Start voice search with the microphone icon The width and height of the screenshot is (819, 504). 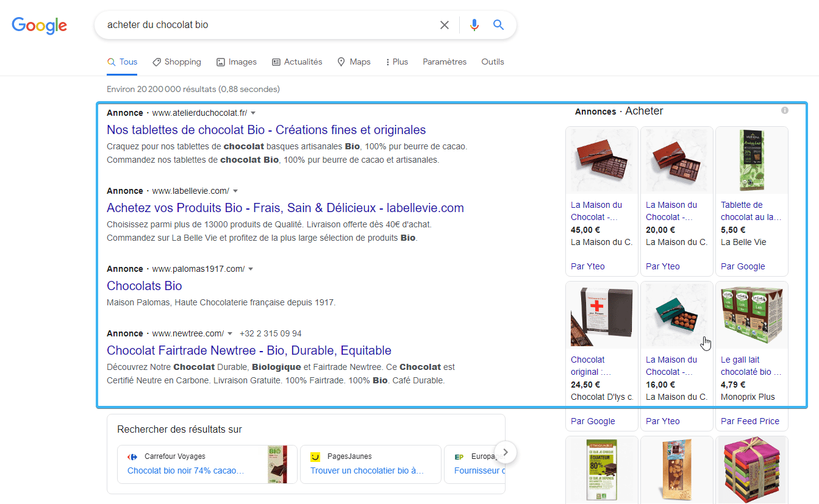click(x=474, y=25)
